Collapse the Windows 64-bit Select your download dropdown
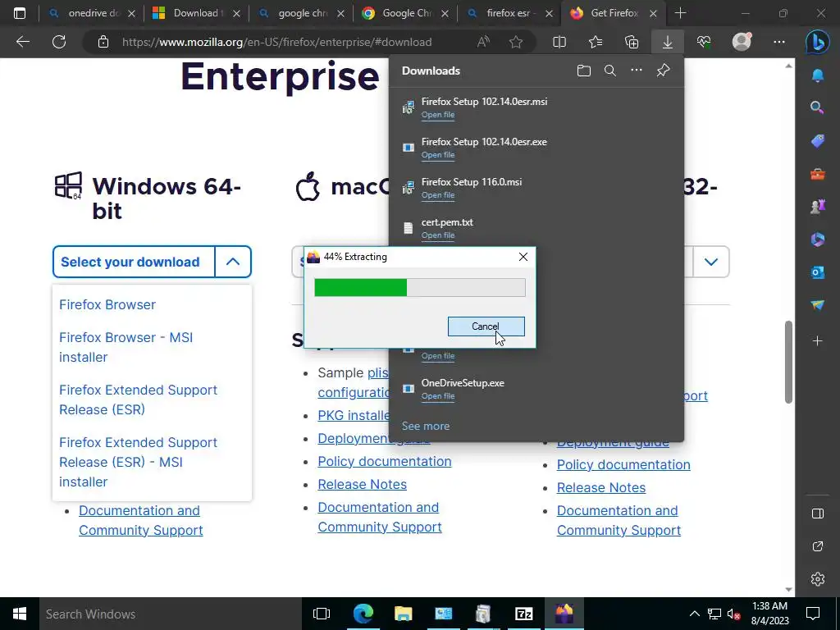840x630 pixels. click(233, 262)
